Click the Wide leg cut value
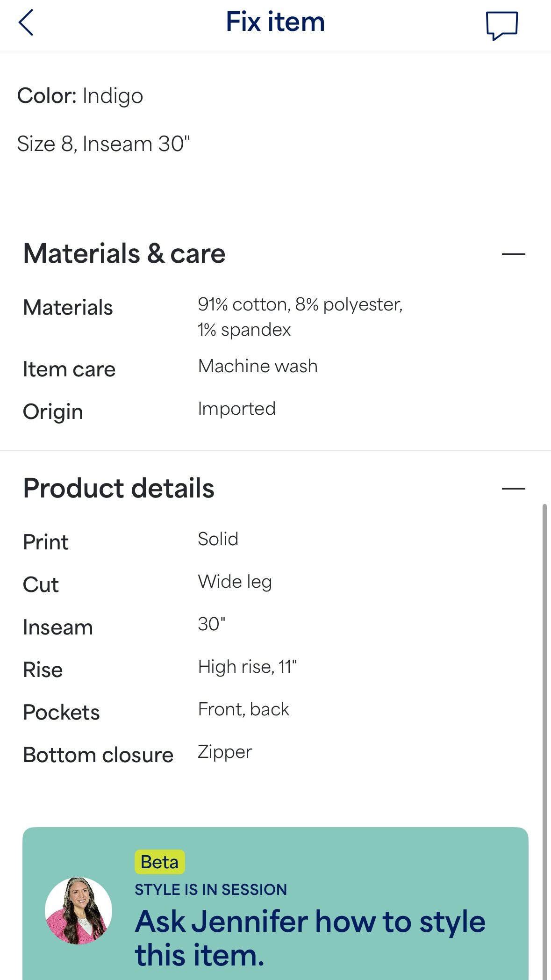551x980 pixels. tap(235, 582)
